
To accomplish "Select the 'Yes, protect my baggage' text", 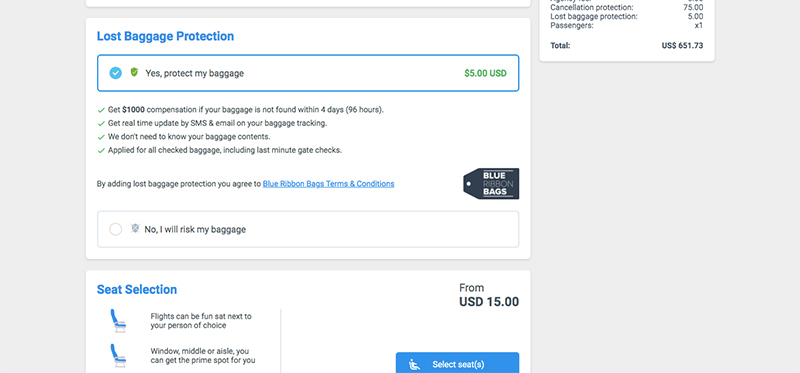I will coord(194,73).
